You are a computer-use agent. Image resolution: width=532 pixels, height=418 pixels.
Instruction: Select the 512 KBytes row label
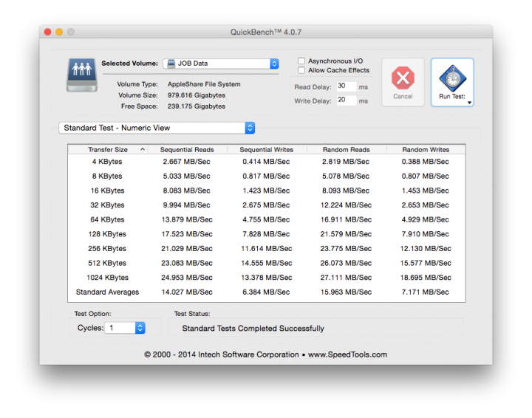pos(107,263)
